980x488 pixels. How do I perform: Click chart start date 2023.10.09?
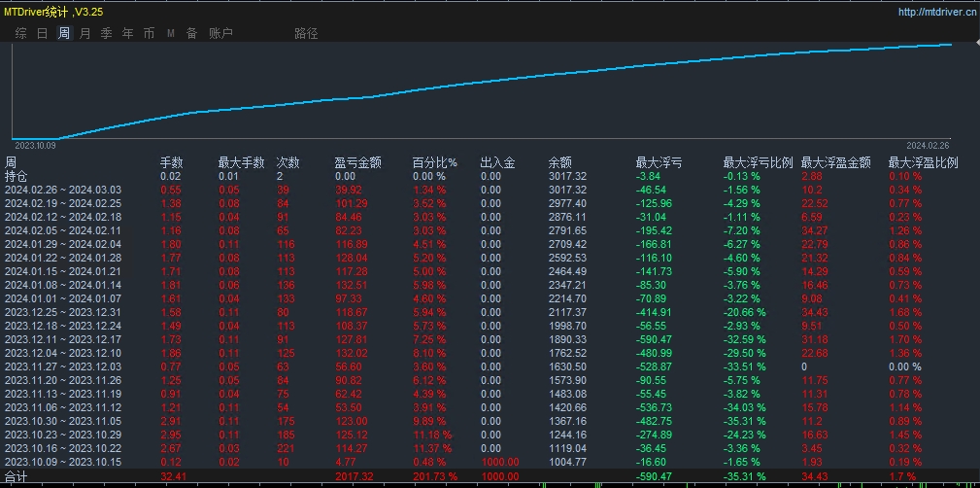[x=35, y=145]
